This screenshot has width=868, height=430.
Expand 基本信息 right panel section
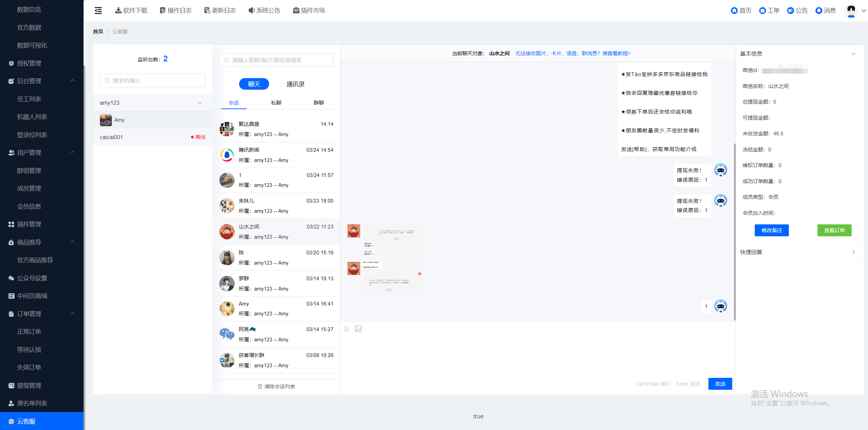point(854,54)
